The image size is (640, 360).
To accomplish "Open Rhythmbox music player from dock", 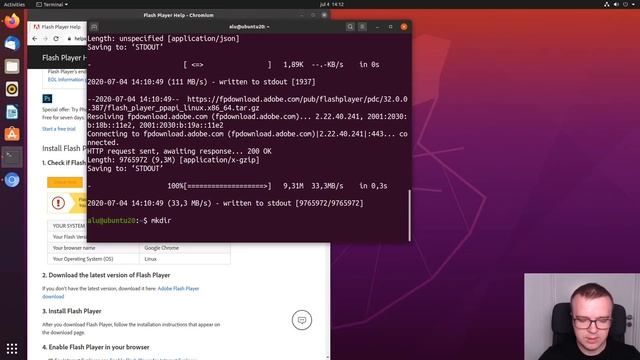I will 12,89.
